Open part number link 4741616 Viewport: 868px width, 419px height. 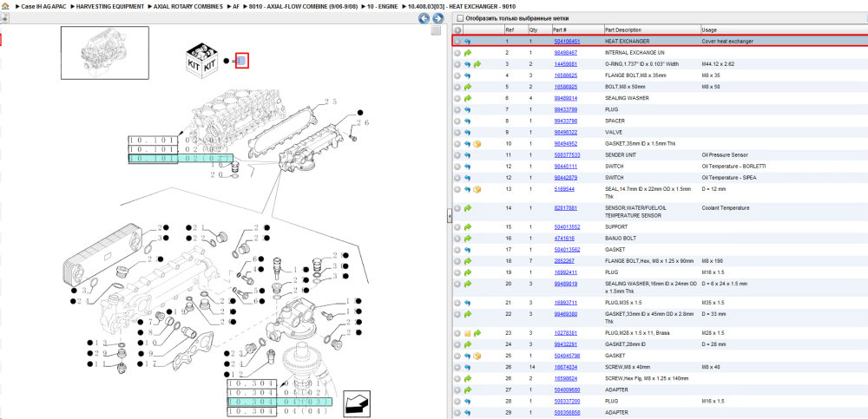(564, 238)
